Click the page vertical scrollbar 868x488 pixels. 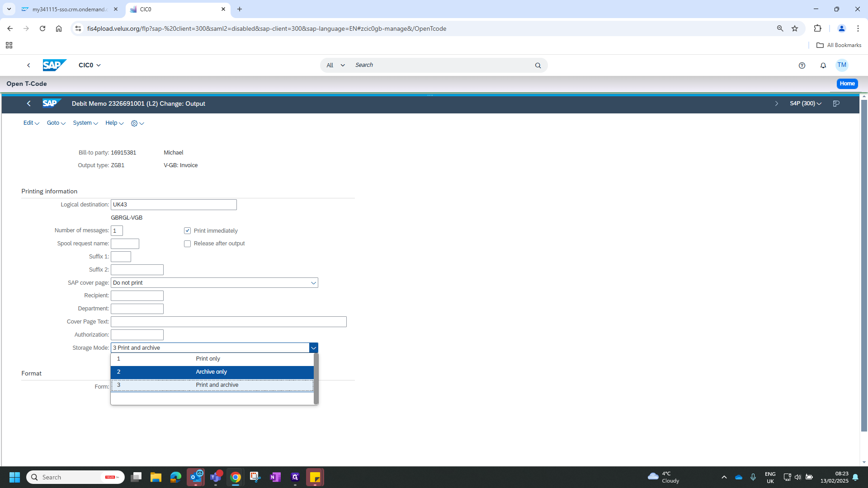(864, 266)
